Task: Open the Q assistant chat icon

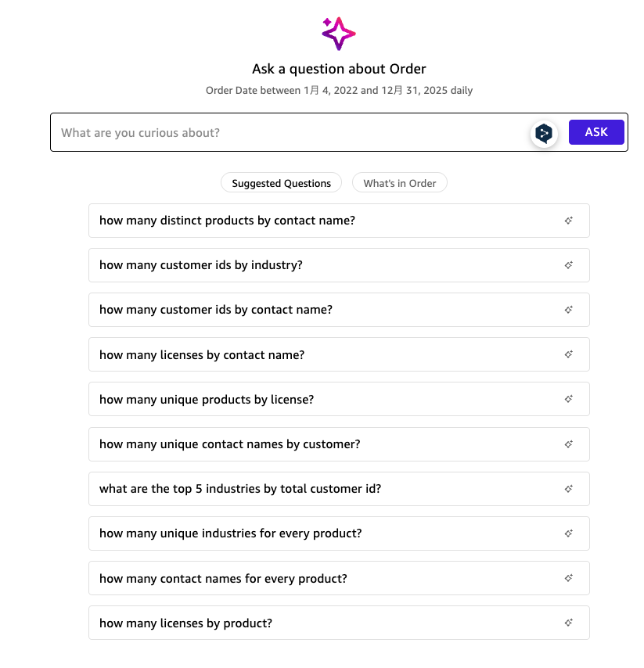Action: 543,132
